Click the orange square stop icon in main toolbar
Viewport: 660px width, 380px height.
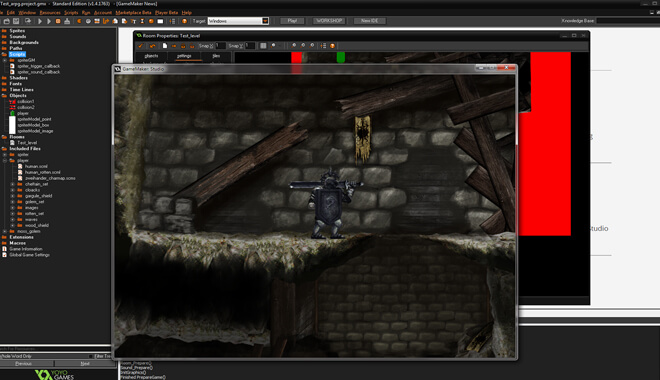pos(58,21)
